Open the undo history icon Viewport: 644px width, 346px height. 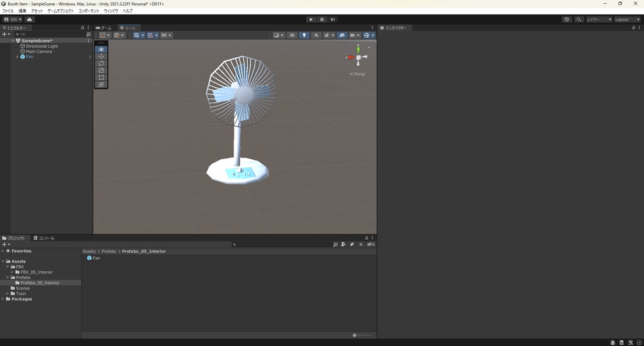(x=567, y=20)
